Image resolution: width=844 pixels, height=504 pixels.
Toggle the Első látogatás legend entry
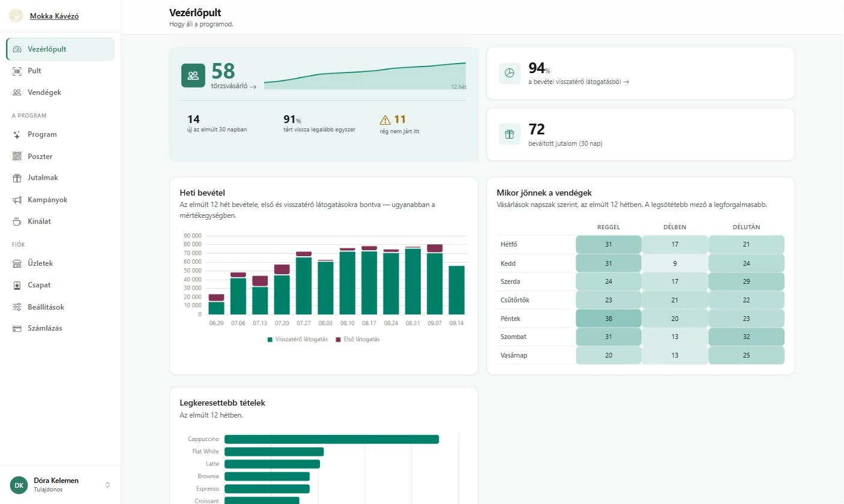click(x=358, y=340)
